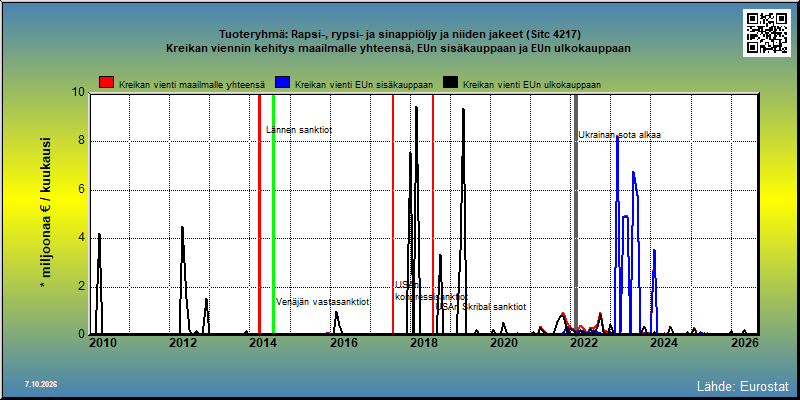The width and height of the screenshot is (800, 400).
Task: Click the y-axis value 10
Action: coord(79,93)
